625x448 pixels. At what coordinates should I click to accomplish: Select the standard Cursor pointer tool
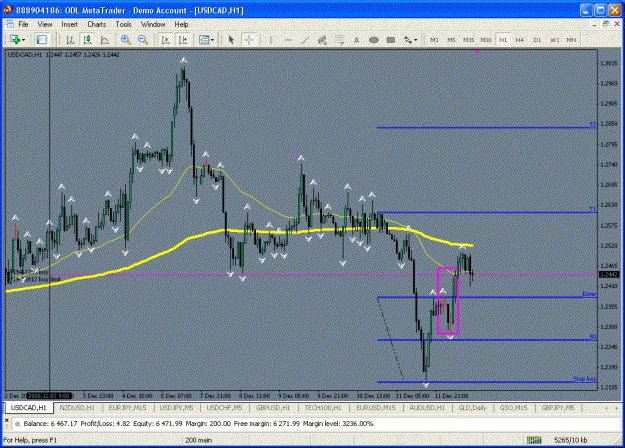(x=231, y=40)
